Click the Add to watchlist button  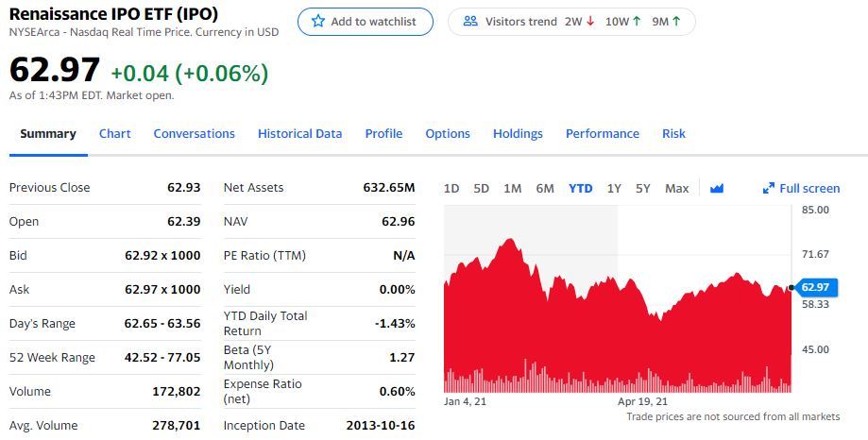pos(366,22)
